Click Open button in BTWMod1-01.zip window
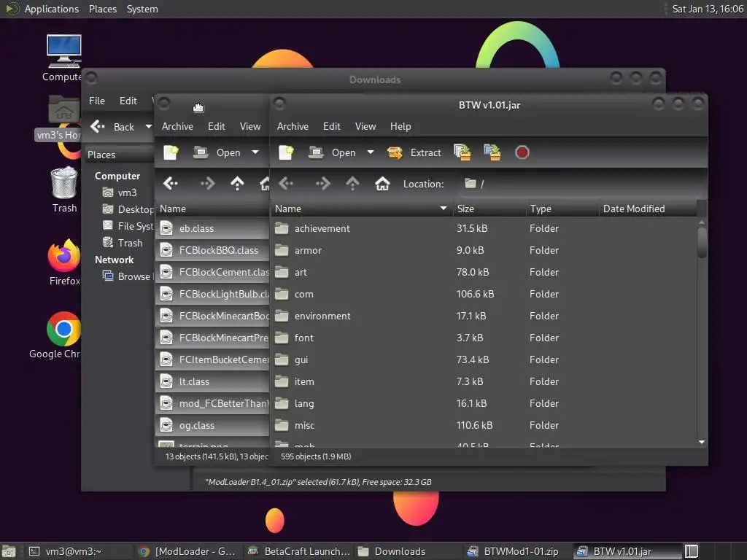This screenshot has height=560, width=747. [x=217, y=152]
